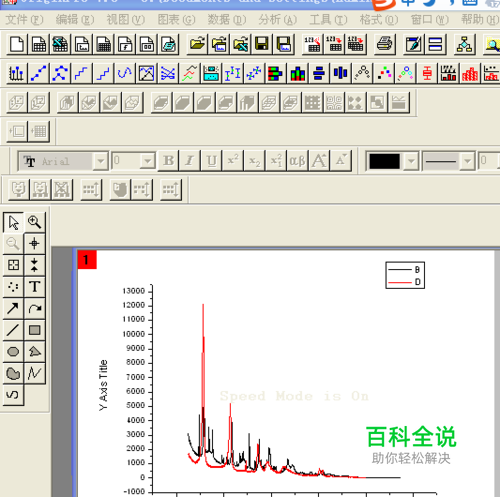Toggle combined super/subscript formatting
This screenshot has height=497, width=500.
coord(276,161)
